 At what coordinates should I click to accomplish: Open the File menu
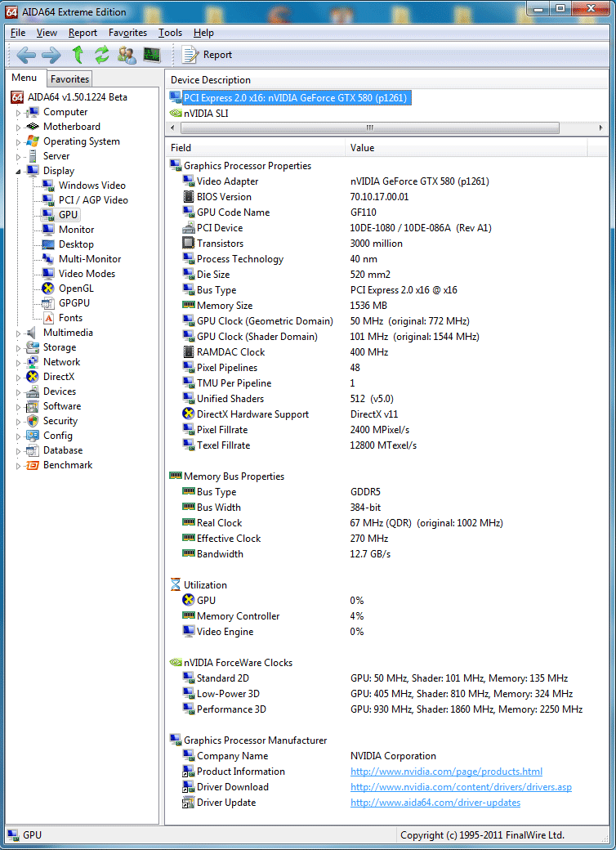click(x=18, y=33)
